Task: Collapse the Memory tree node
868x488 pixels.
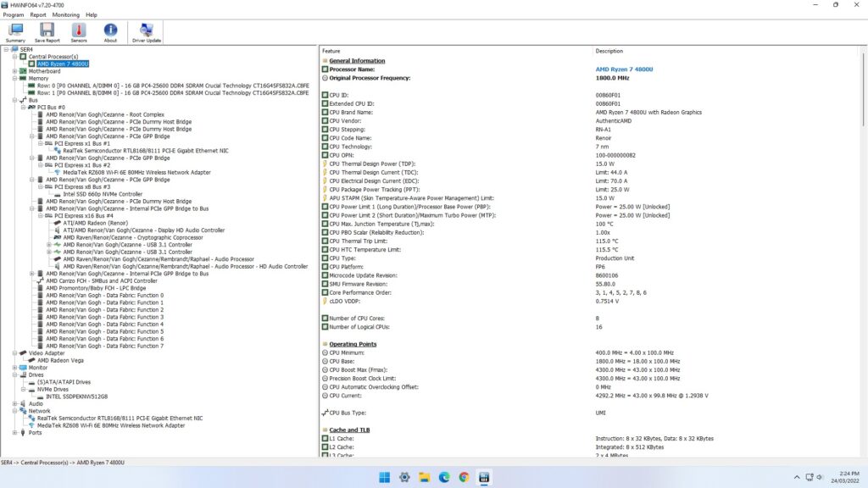Action: 14,79
